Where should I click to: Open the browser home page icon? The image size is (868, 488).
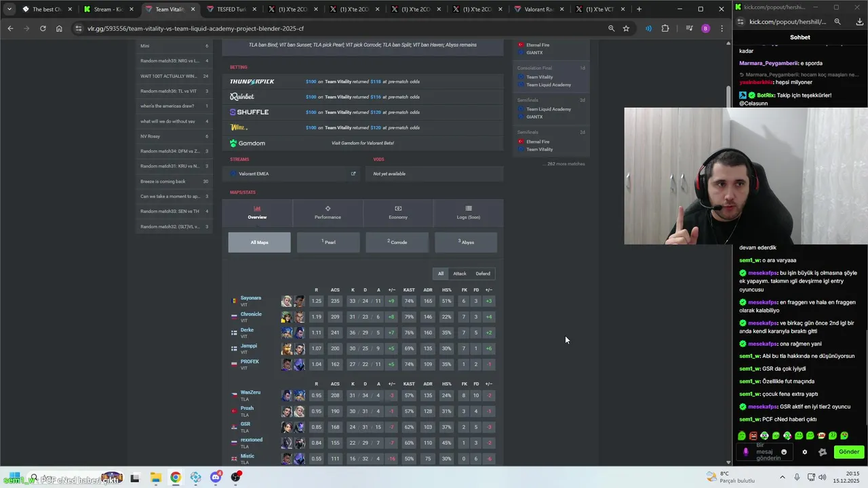coord(59,28)
